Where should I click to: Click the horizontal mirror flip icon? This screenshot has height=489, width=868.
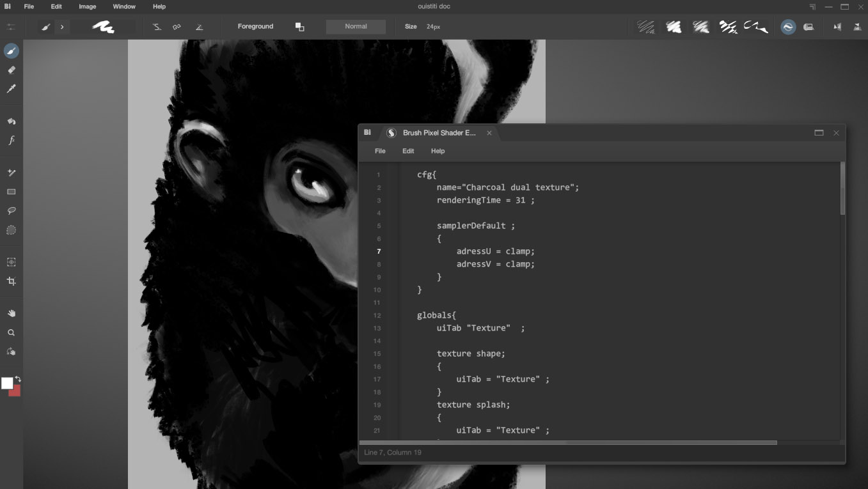pos(837,27)
